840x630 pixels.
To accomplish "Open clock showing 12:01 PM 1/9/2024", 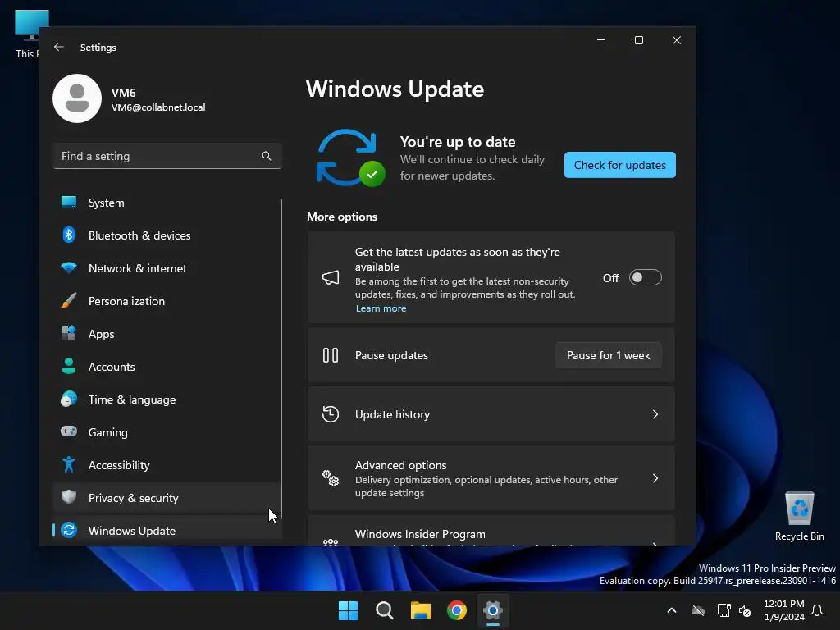I will 783,610.
